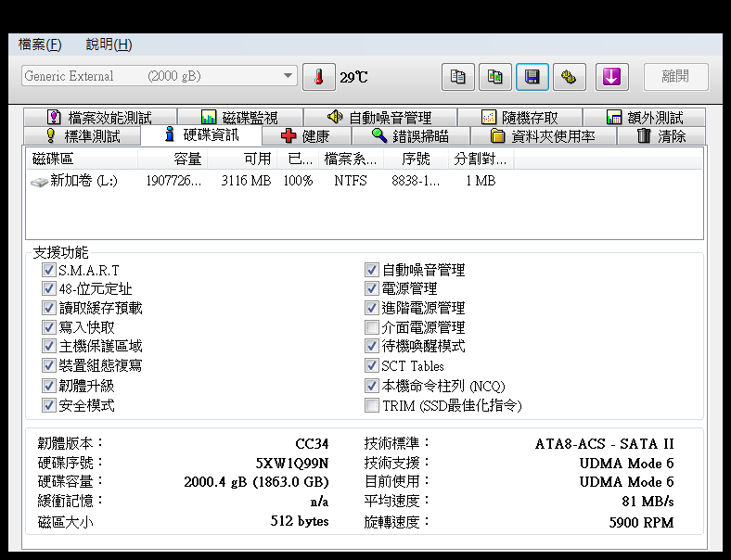
Task: Toggle the S.M.A.R.T checkbox
Action: coord(49,270)
